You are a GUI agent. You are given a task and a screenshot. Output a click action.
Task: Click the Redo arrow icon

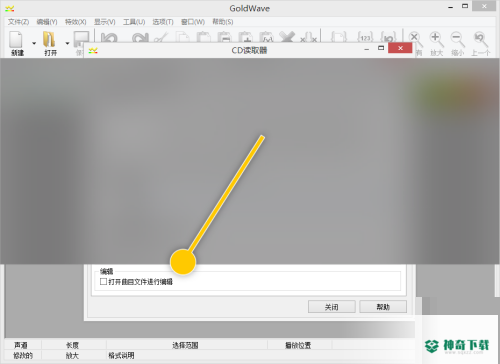click(140, 38)
